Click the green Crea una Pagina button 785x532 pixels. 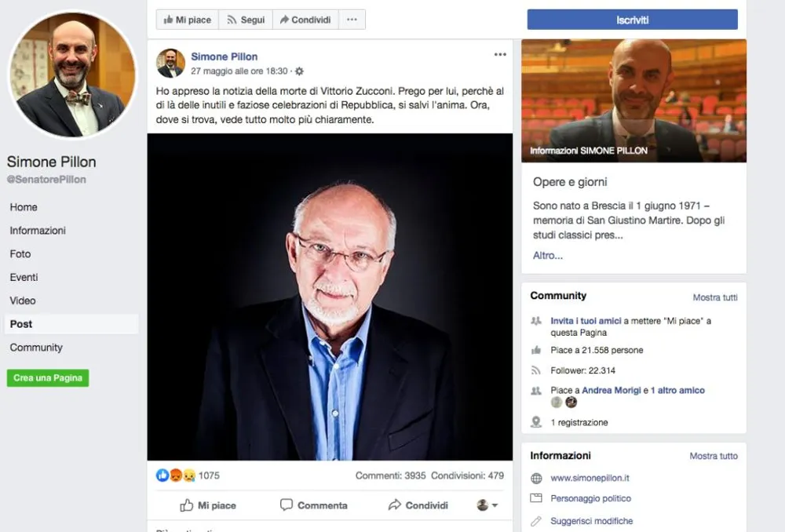pos(48,378)
